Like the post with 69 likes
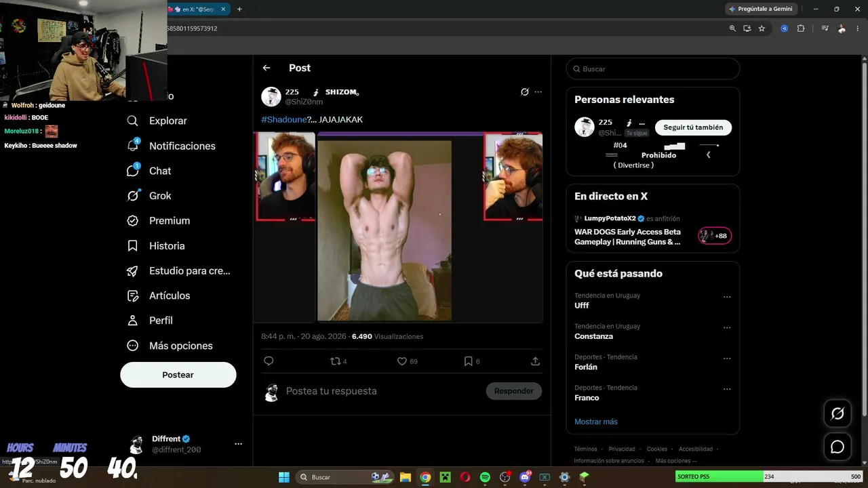 tap(407, 361)
